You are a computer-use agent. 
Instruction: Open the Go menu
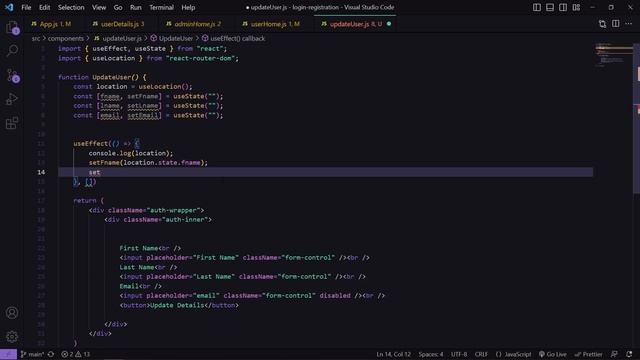coord(118,7)
